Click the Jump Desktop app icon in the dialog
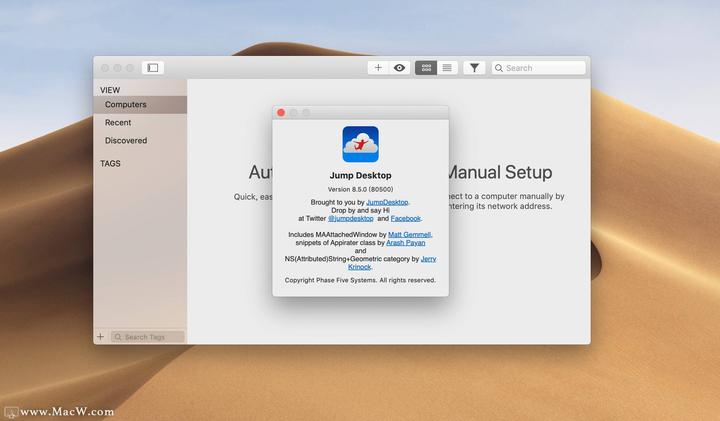720x421 pixels. click(x=360, y=144)
